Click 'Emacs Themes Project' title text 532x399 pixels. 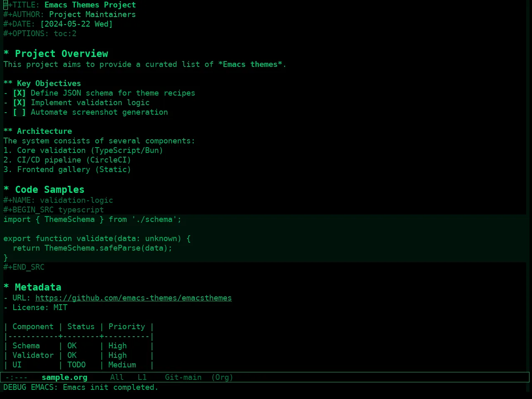point(90,5)
